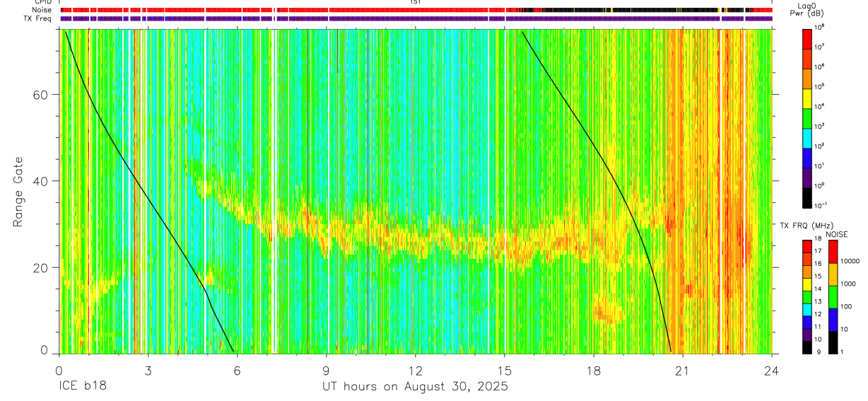Screen dimensions: 868x401
Task: Click the '3' tick label on UT hours axis
Action: point(148,370)
